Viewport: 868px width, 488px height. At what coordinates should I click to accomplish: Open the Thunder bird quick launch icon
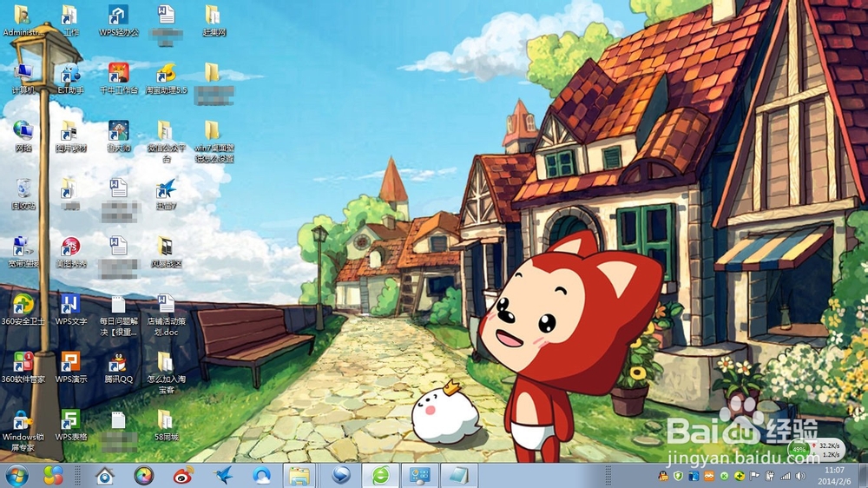[223, 476]
